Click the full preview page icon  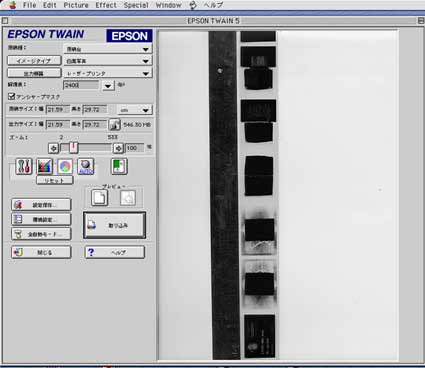[x=99, y=198]
